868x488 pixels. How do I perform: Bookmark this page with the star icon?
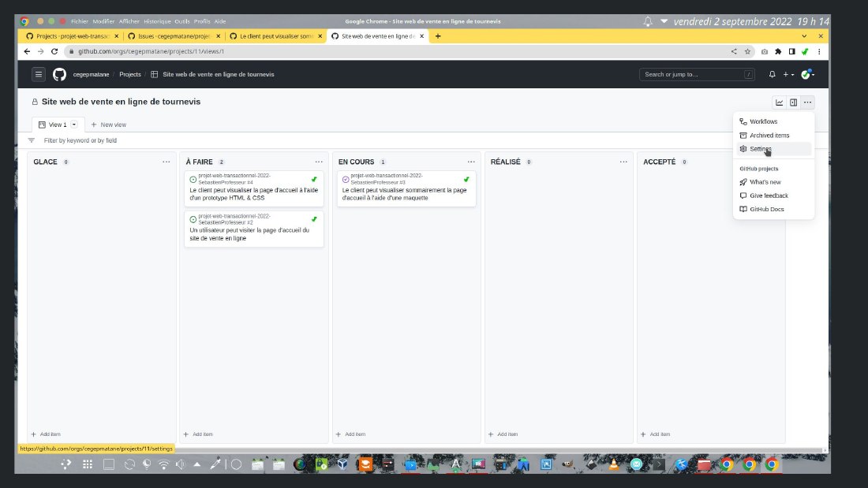(747, 51)
